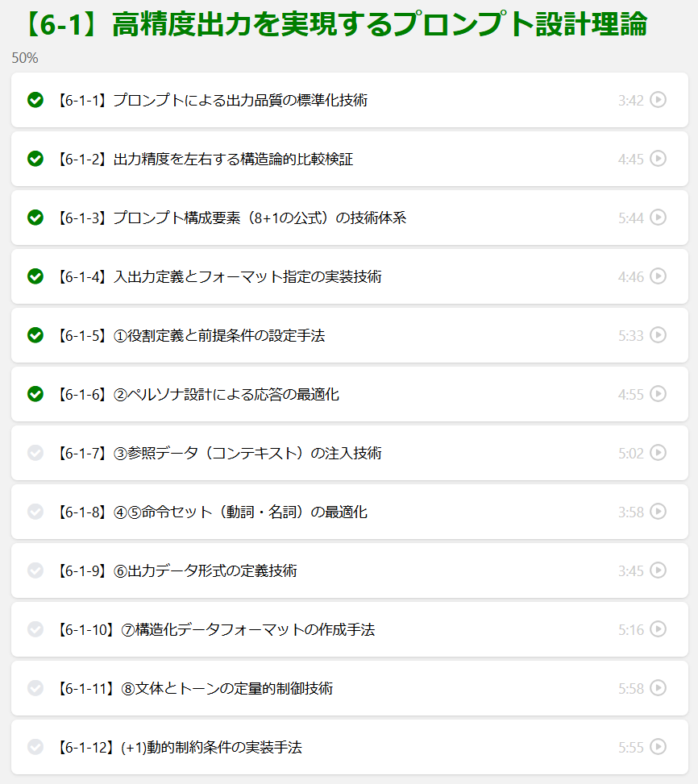Launch lesson 6-1-10 using play icon

coord(658,629)
